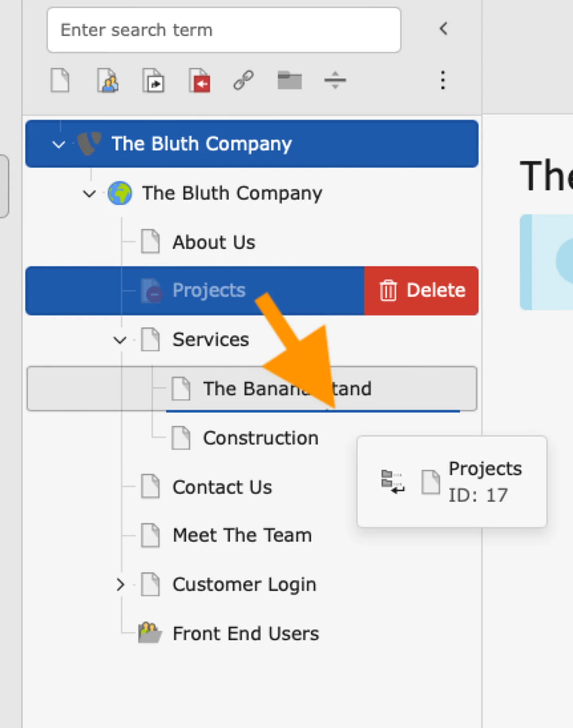Select the About Us page

pyautogui.click(x=214, y=242)
